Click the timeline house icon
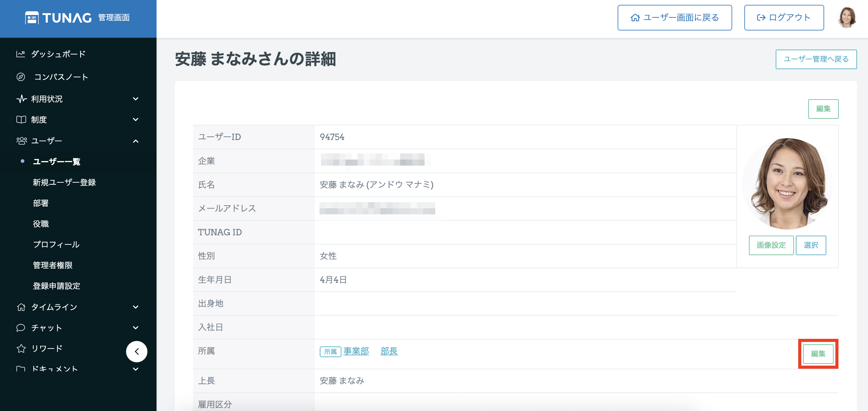This screenshot has height=411, width=868. (x=21, y=307)
